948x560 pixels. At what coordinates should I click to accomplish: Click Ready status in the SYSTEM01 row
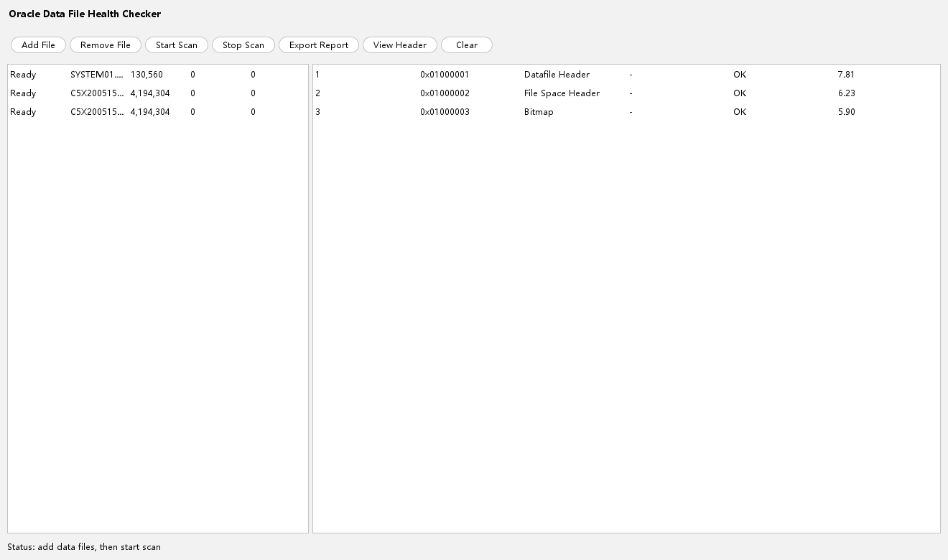point(23,75)
